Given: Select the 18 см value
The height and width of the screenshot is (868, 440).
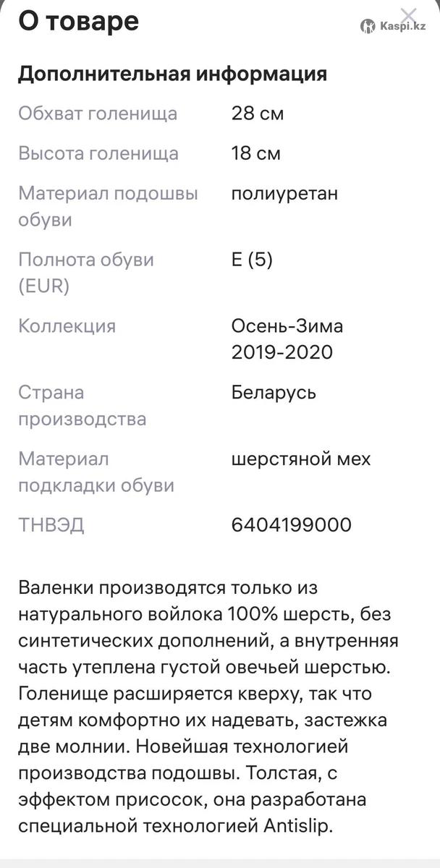Looking at the screenshot, I should (x=256, y=153).
